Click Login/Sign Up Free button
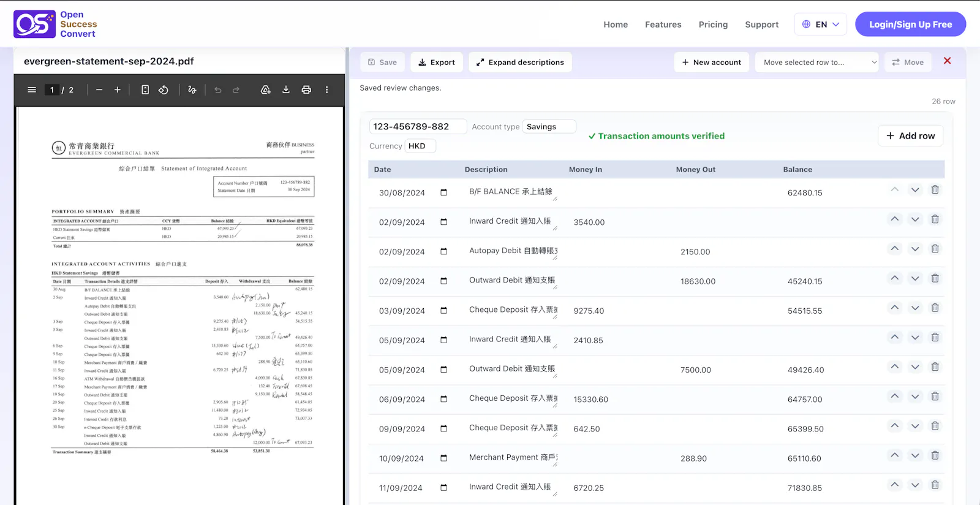This screenshot has height=505, width=980. (x=911, y=25)
